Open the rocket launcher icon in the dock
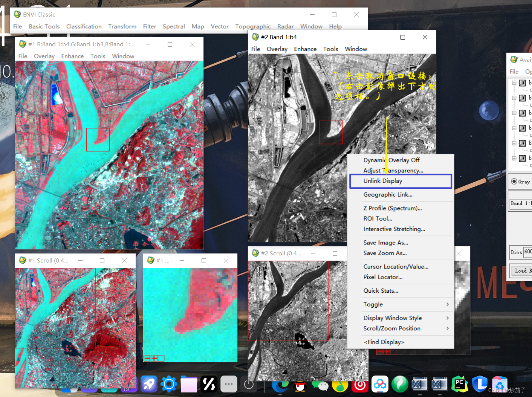 pyautogui.click(x=149, y=384)
